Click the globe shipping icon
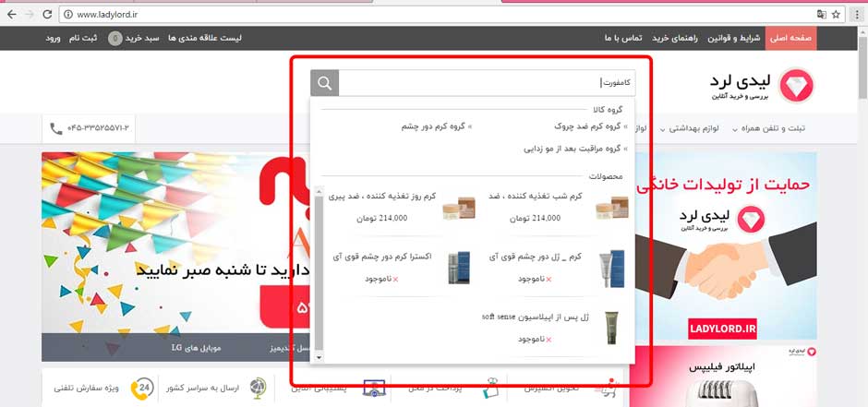 tap(258, 387)
